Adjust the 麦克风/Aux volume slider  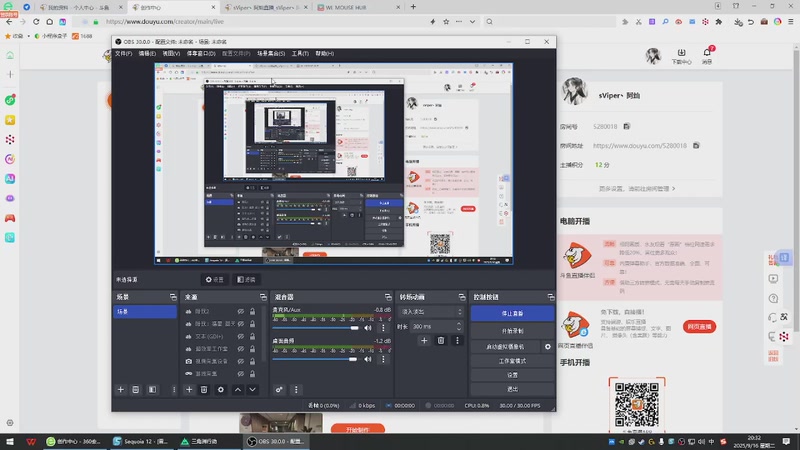pos(316,328)
